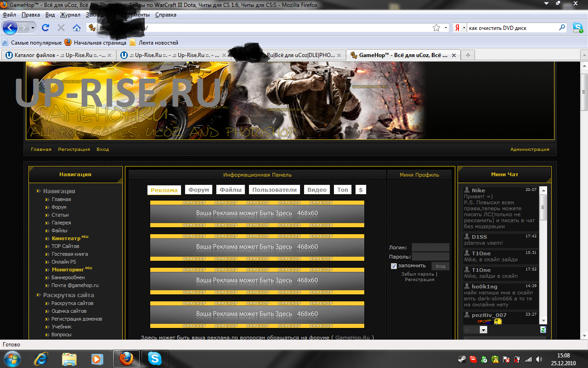
Task: Click the forward navigation arrow
Action: pyautogui.click(x=24, y=28)
